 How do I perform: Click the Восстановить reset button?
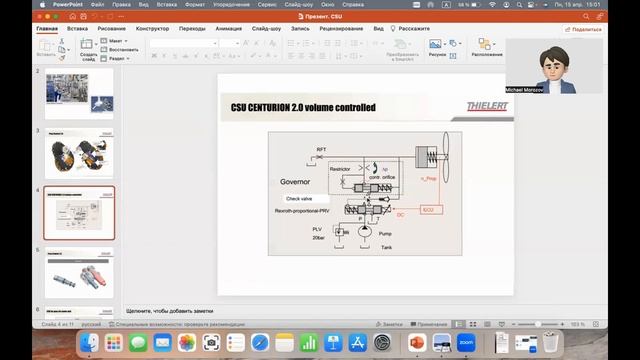(119, 49)
